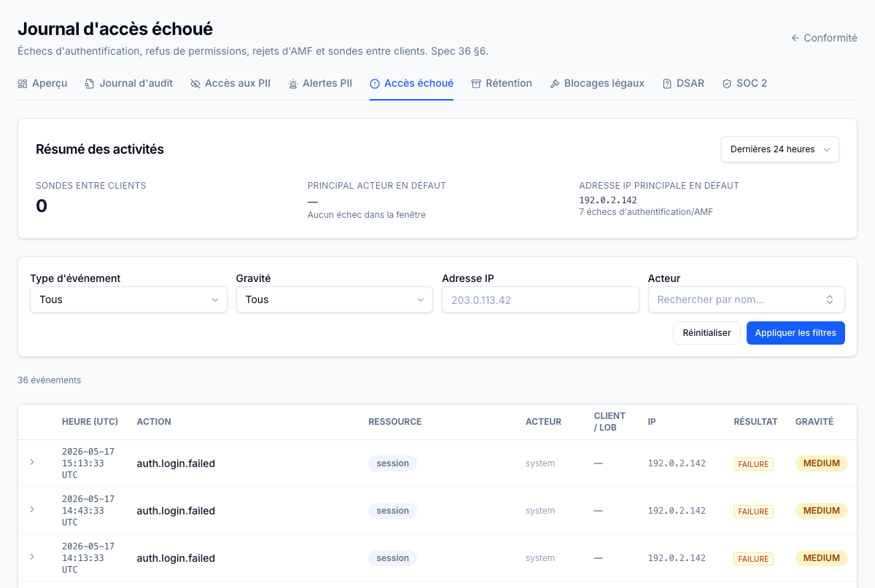Click the Action column header
Viewport: 875px width, 588px height.
(154, 422)
